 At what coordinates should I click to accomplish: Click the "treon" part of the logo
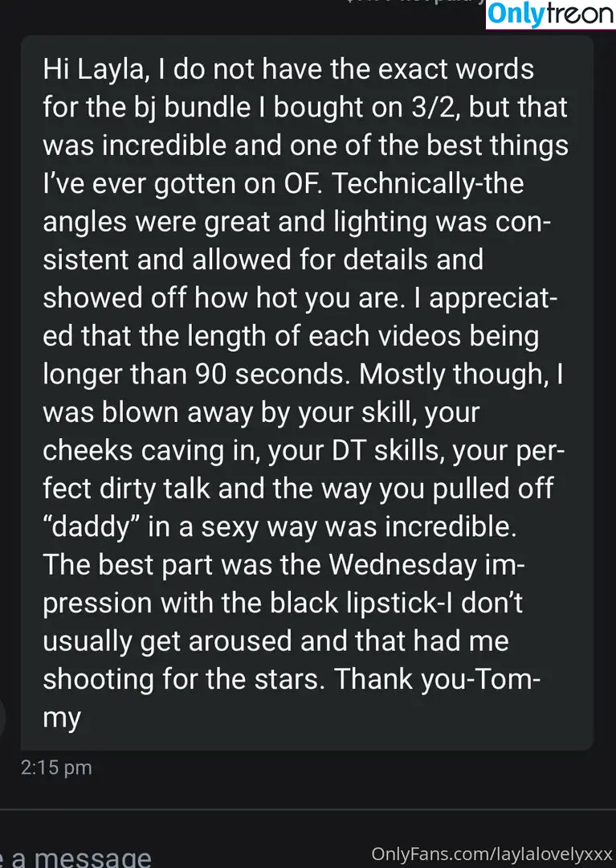click(580, 14)
